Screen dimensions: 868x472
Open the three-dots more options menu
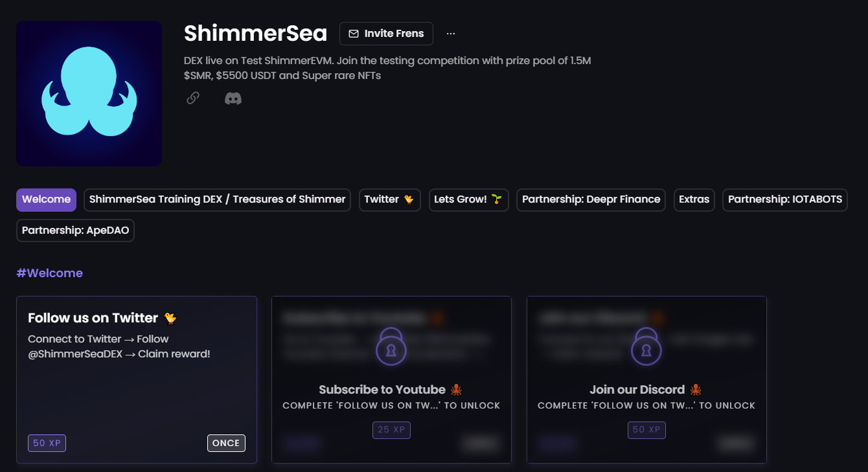click(x=451, y=34)
